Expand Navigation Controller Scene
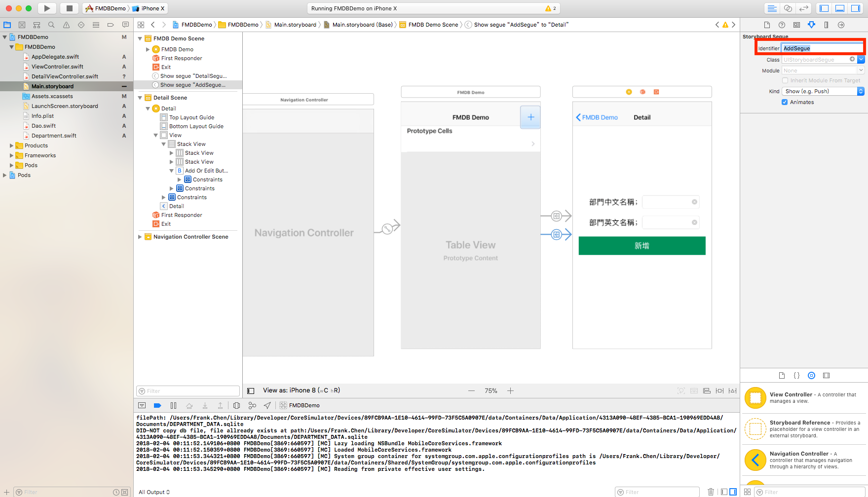Screen dimensions: 868x497 [x=140, y=237]
